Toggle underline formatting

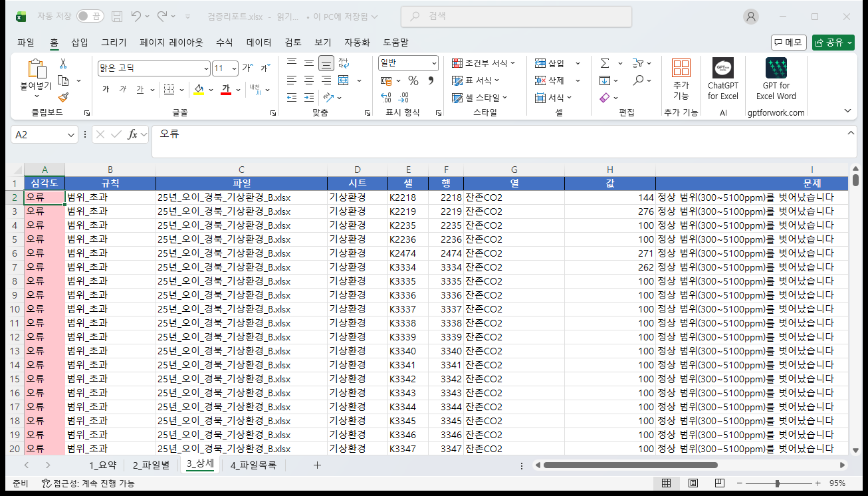[140, 89]
